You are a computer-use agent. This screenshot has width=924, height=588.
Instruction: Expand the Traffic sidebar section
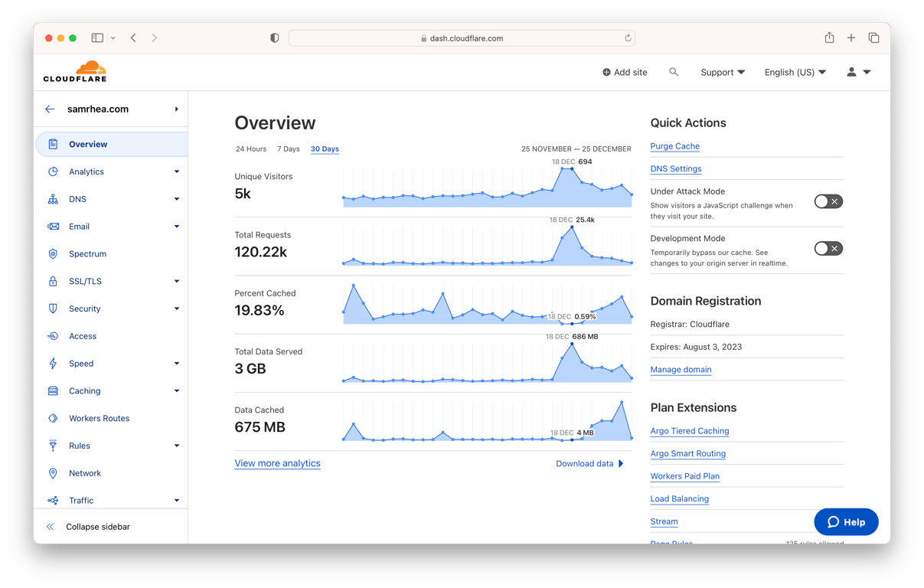[x=177, y=501]
